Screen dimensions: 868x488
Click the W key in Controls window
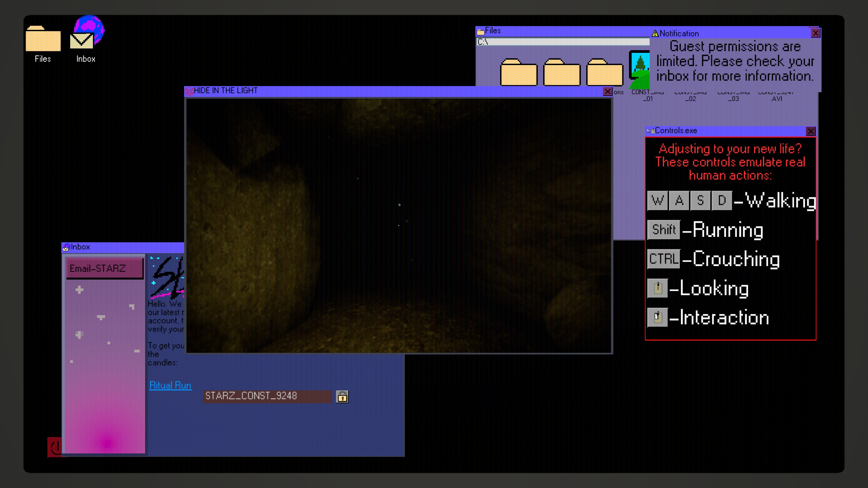pyautogui.click(x=657, y=201)
